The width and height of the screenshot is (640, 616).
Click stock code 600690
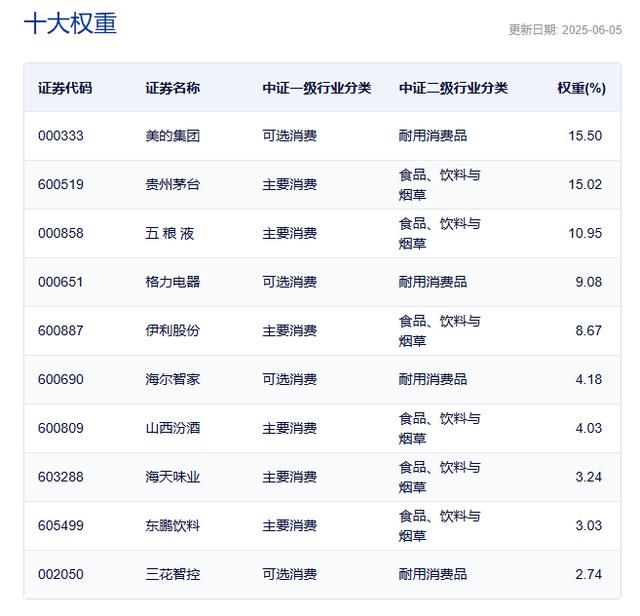(x=61, y=380)
